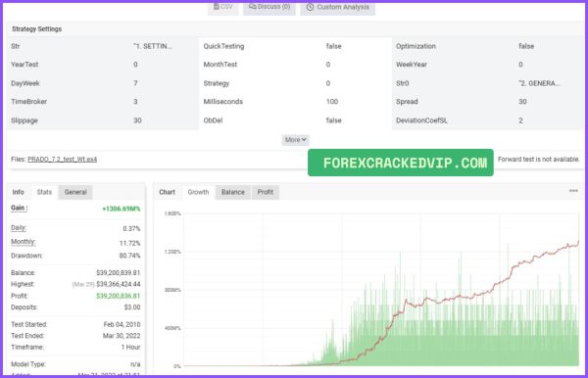Switch to the General tab
Image resolution: width=588 pixels, height=378 pixels.
pos(75,192)
